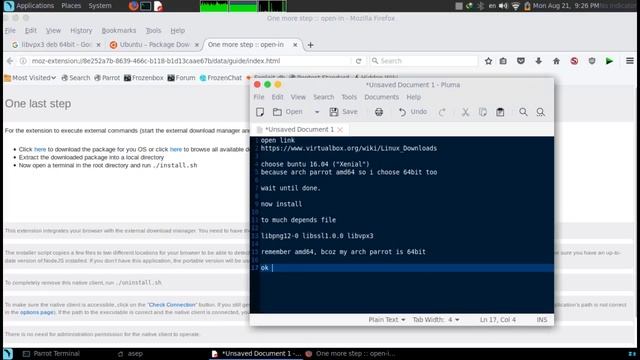Click first 'here' link to download package
The width and height of the screenshot is (640, 360).
click(40, 149)
